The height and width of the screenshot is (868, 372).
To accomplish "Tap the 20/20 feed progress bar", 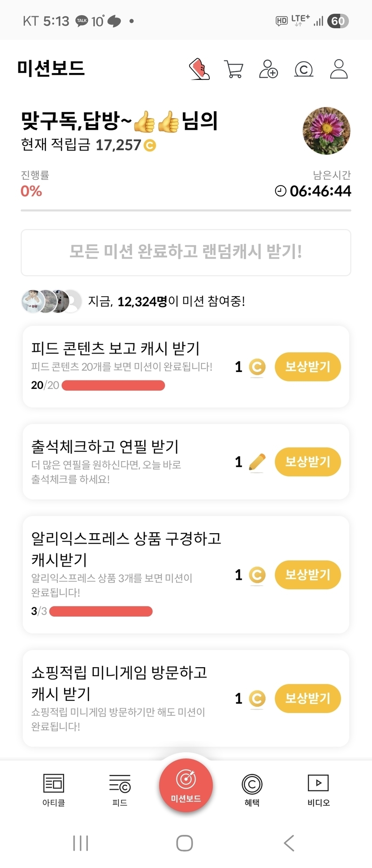I will 113,385.
